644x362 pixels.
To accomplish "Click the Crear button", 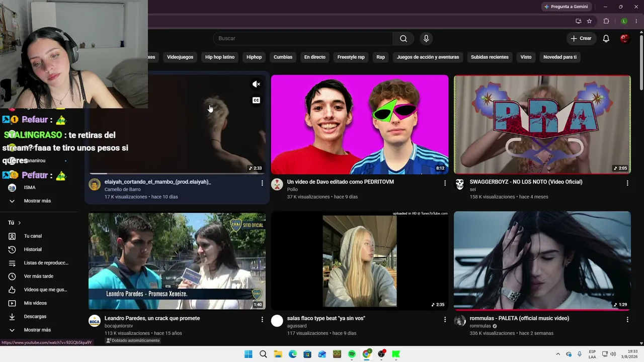I will pos(581,39).
